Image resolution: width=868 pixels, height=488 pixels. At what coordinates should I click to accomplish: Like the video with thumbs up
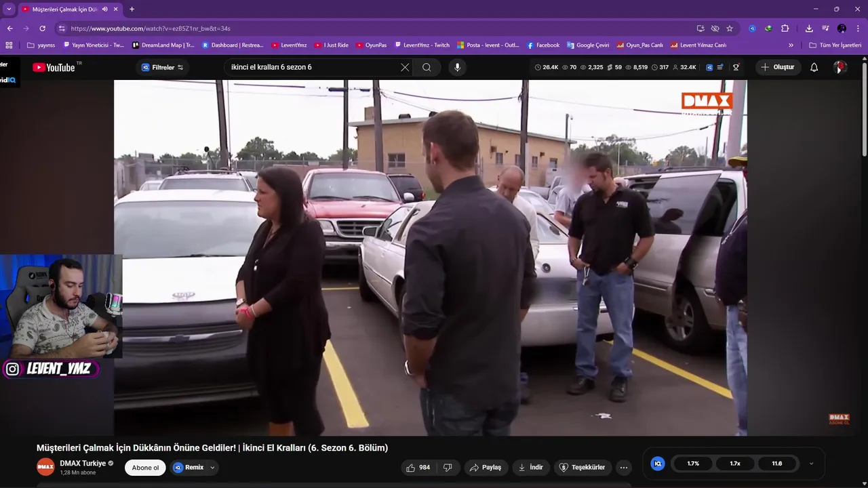tap(418, 467)
